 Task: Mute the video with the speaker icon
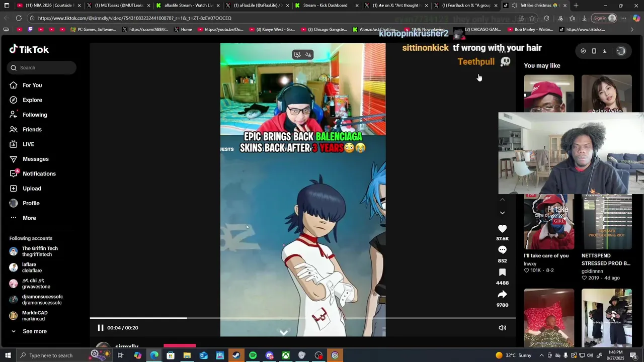pos(502,328)
